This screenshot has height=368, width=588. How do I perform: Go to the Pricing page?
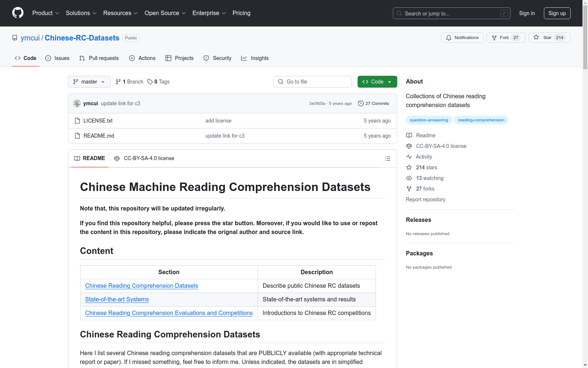[x=241, y=13]
